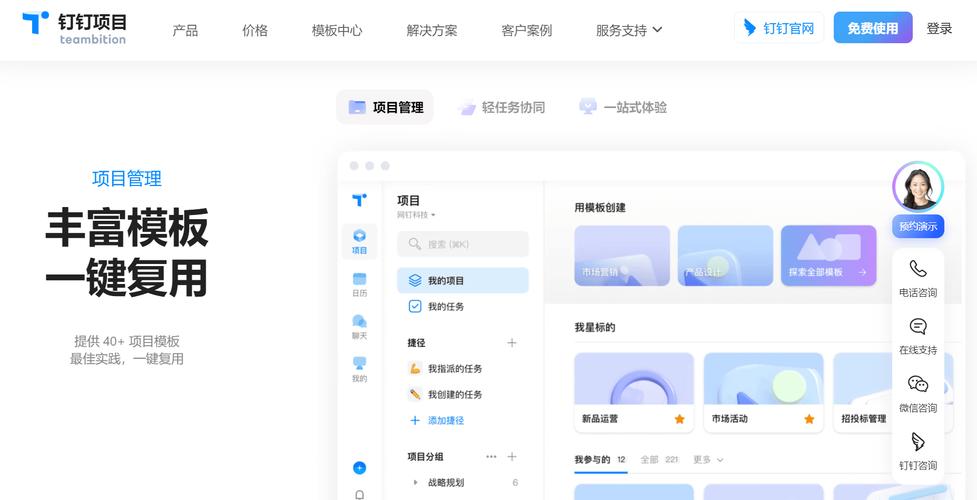
Task: Switch to the 轻任务协同 tab
Action: click(501, 107)
